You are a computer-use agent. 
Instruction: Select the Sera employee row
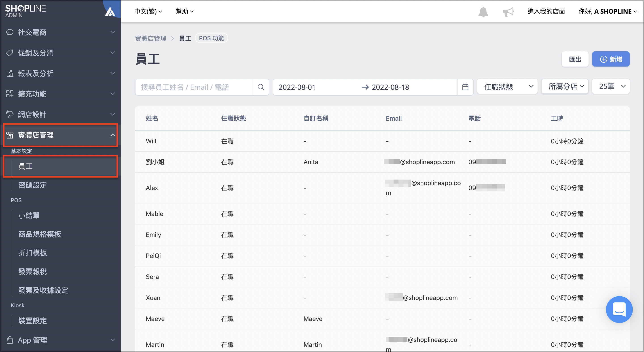click(x=382, y=277)
